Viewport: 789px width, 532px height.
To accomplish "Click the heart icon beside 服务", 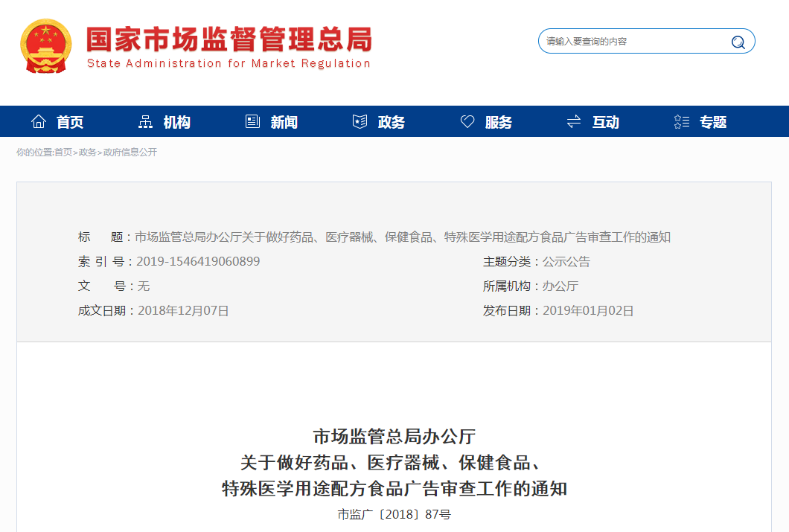I will coord(467,121).
